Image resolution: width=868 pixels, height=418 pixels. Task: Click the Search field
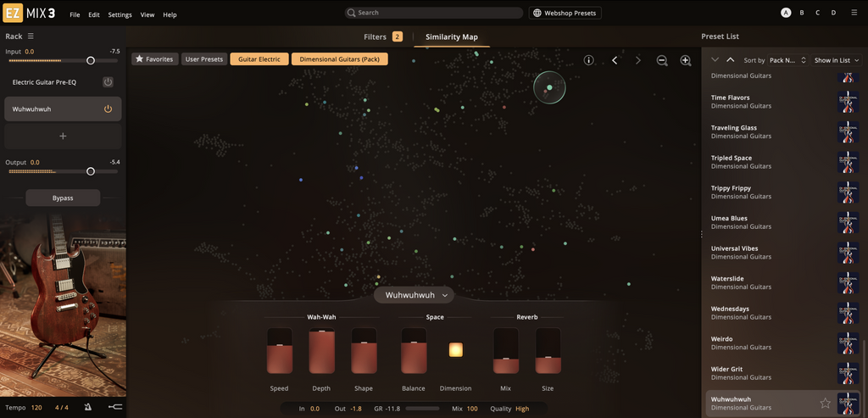pyautogui.click(x=433, y=13)
